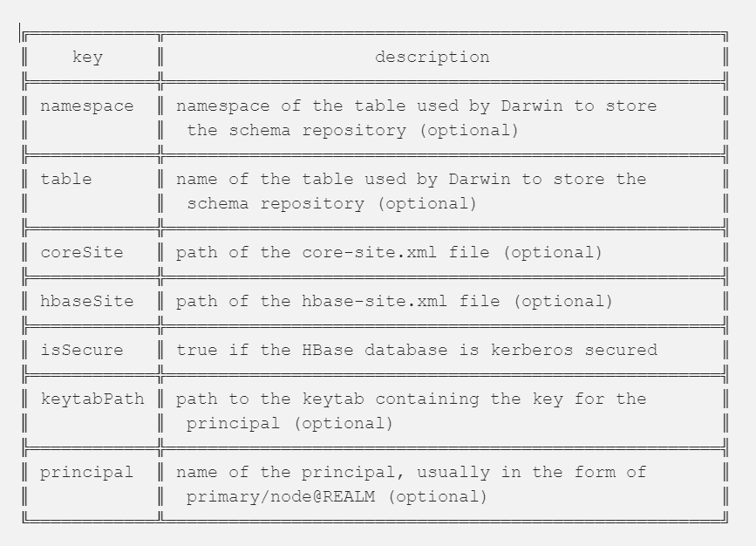Click the hbase-site.xml file description
This screenshot has width=756, height=546.
pyautogui.click(x=394, y=301)
